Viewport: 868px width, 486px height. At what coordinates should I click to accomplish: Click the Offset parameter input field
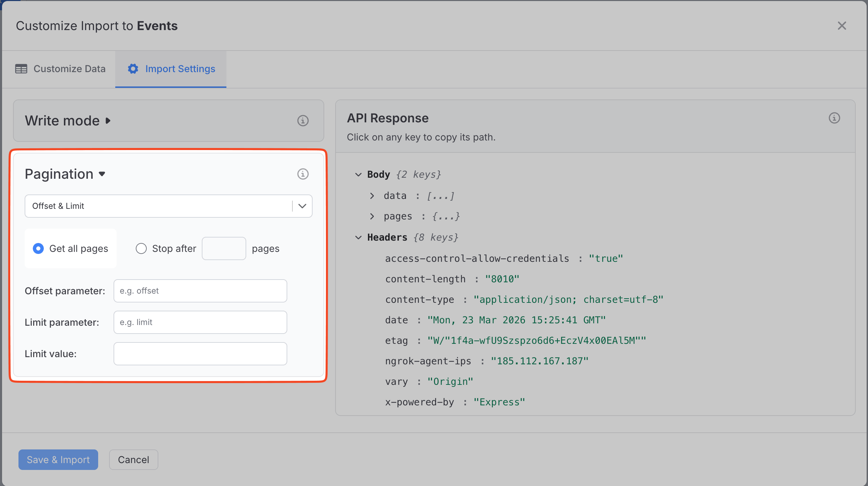pos(200,291)
